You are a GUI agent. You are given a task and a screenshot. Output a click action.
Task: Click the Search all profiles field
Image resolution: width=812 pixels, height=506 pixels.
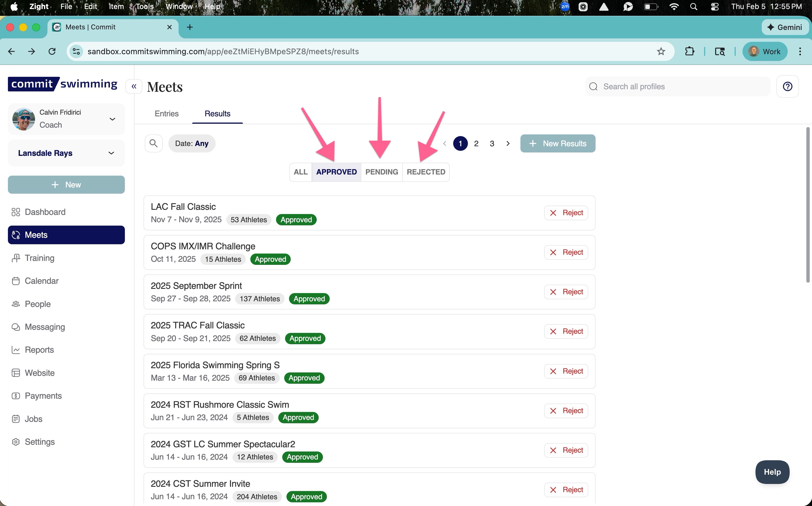pos(680,86)
